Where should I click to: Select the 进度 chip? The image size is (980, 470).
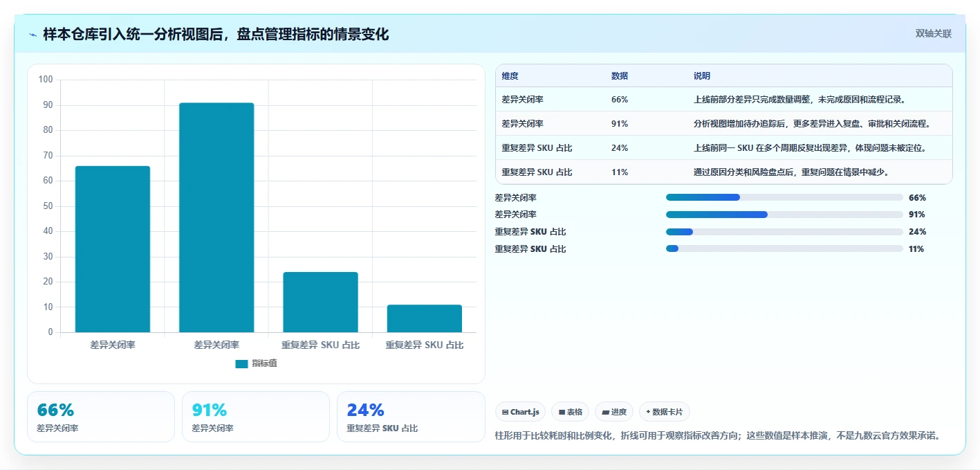click(x=614, y=412)
